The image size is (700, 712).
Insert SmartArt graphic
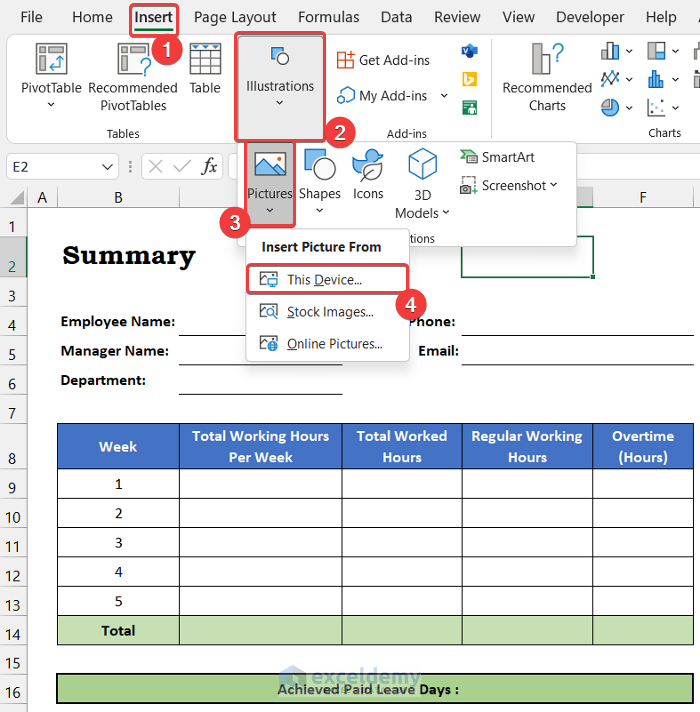497,157
